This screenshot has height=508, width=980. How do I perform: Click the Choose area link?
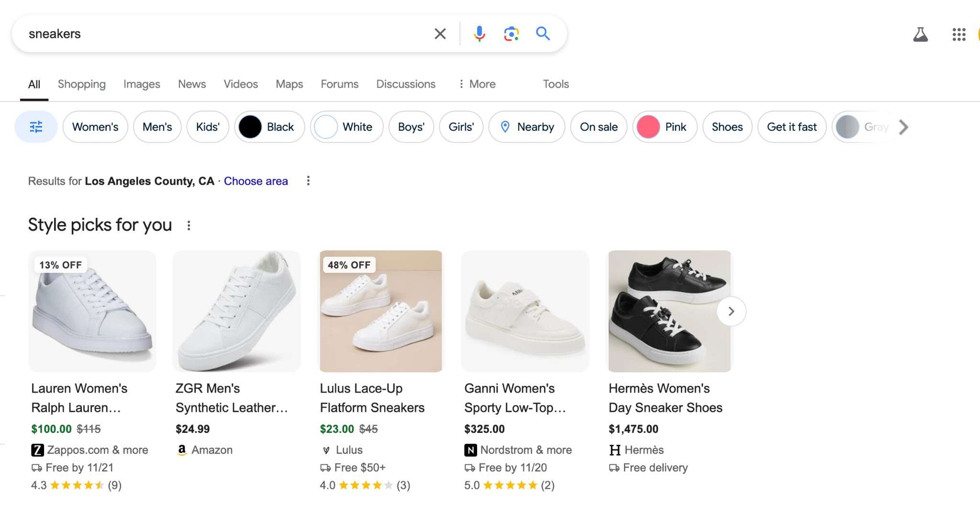pyautogui.click(x=256, y=181)
